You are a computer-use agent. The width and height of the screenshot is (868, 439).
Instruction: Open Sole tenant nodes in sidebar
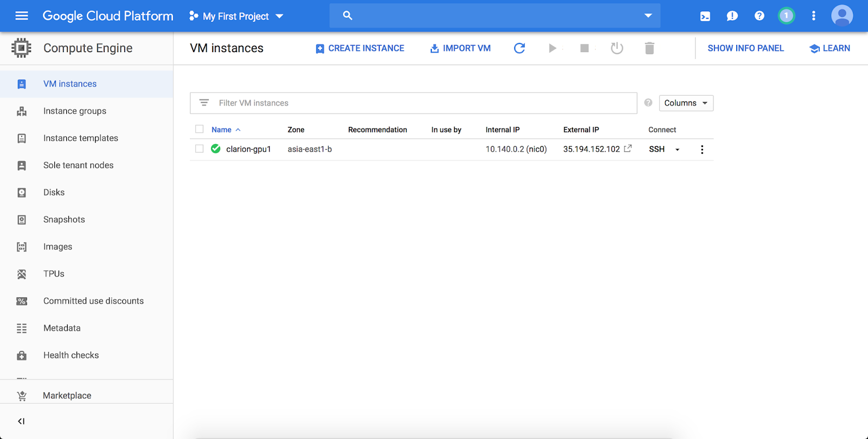pyautogui.click(x=87, y=166)
